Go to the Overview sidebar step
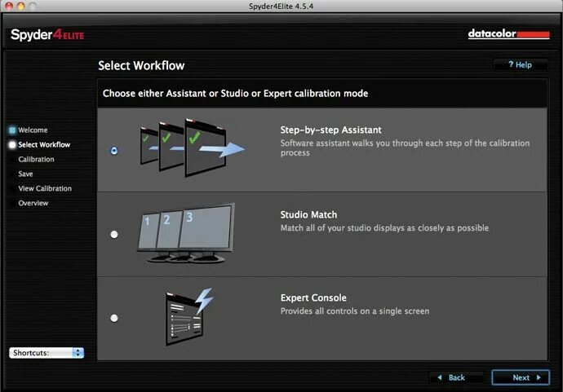This screenshot has height=392, width=563. tap(33, 203)
